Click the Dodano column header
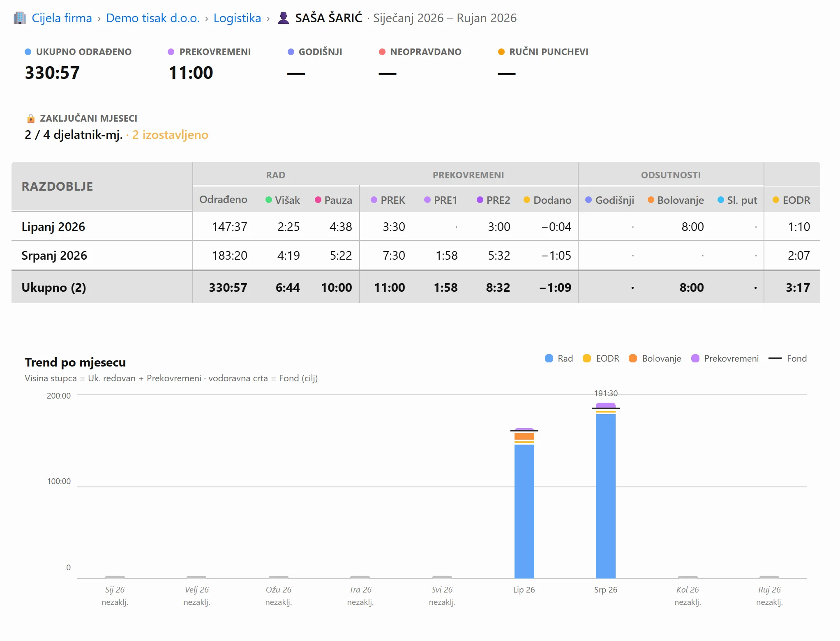Image resolution: width=840 pixels, height=641 pixels. click(x=547, y=200)
